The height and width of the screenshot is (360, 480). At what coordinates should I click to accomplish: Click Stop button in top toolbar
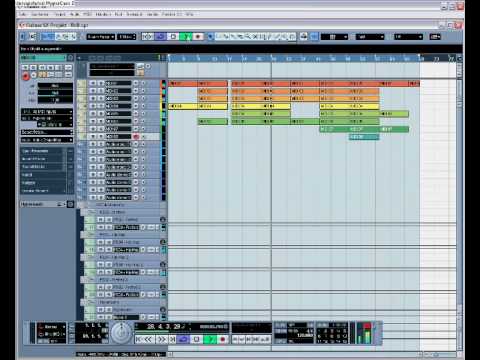click(173, 37)
